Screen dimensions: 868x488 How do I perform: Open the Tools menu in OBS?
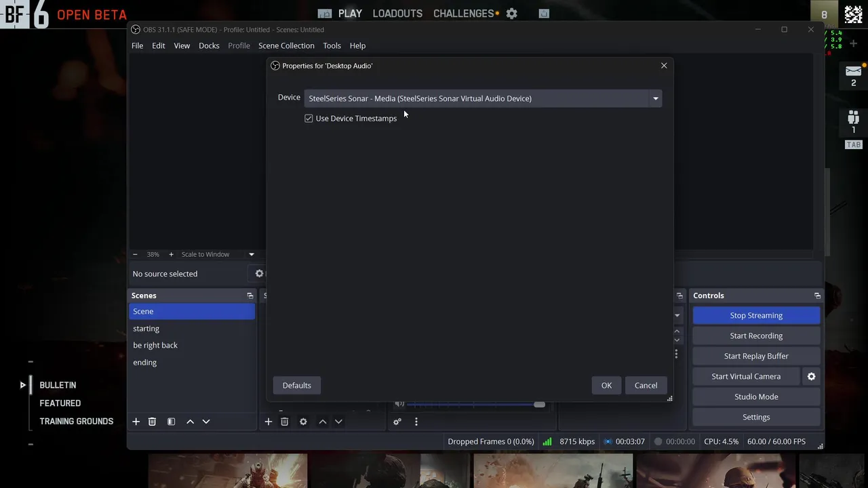pyautogui.click(x=332, y=45)
